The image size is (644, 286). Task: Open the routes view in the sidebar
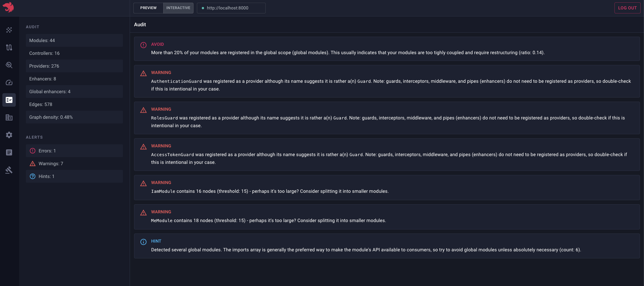point(9,47)
